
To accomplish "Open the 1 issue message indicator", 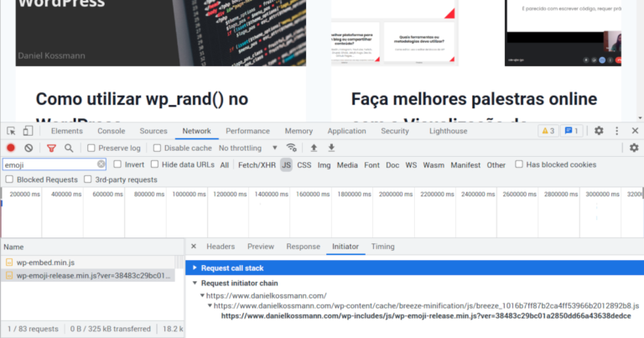I will [571, 131].
